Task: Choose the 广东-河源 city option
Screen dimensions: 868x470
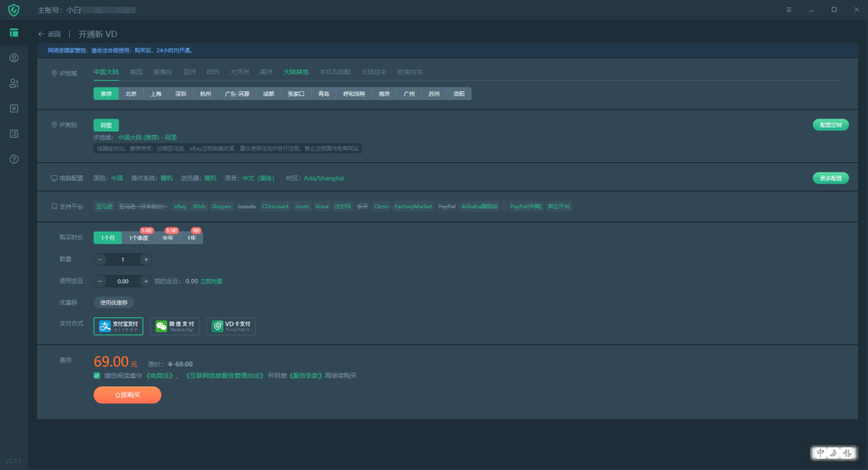Action: coord(237,94)
